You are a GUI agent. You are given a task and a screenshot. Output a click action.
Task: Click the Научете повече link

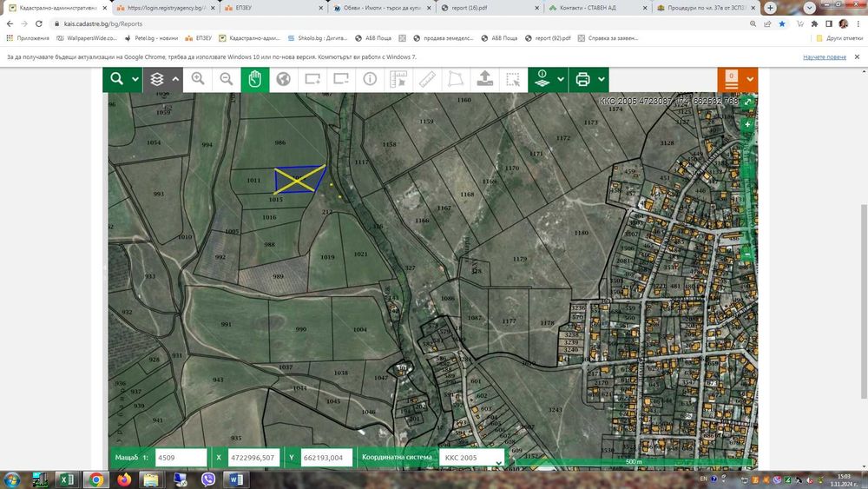824,56
